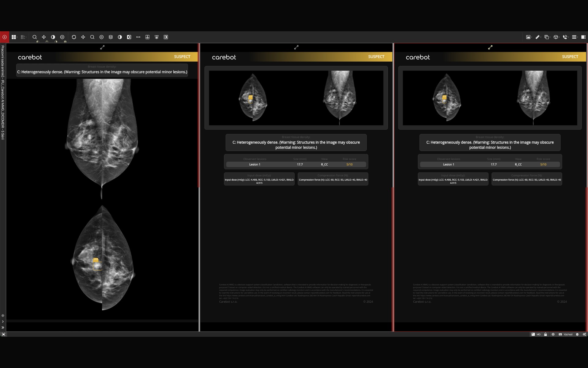Open the 3D cube tools dropdown
Image resolution: width=588 pixels, height=368 pixels.
point(556,37)
